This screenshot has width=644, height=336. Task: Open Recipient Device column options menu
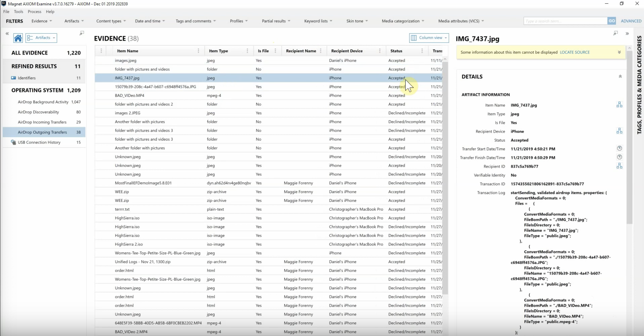click(380, 51)
